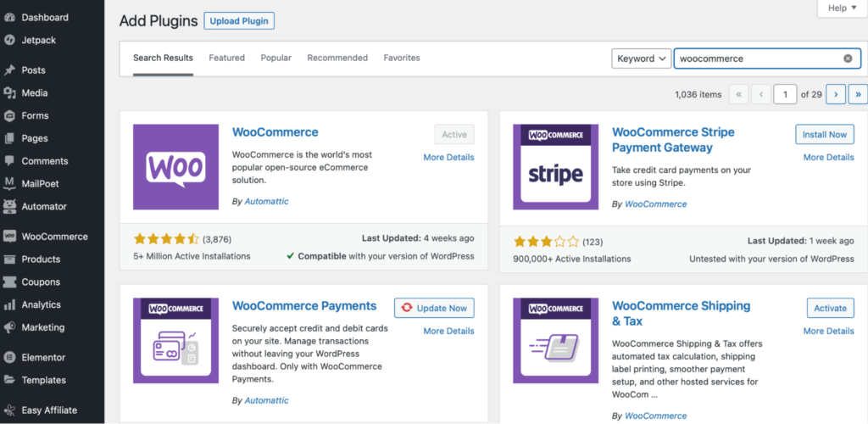
Task: Activate WooCommerce Shipping & Tax
Action: tap(831, 309)
